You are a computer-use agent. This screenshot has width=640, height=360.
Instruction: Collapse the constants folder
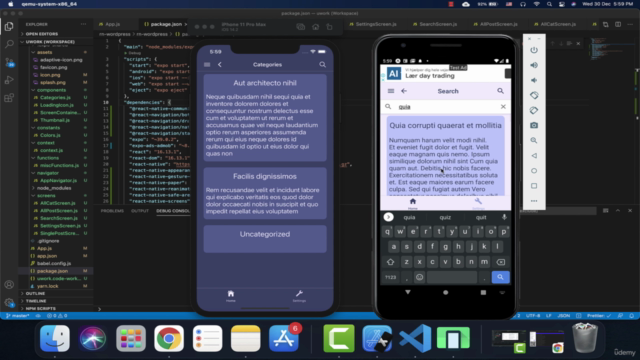(x=48, y=127)
